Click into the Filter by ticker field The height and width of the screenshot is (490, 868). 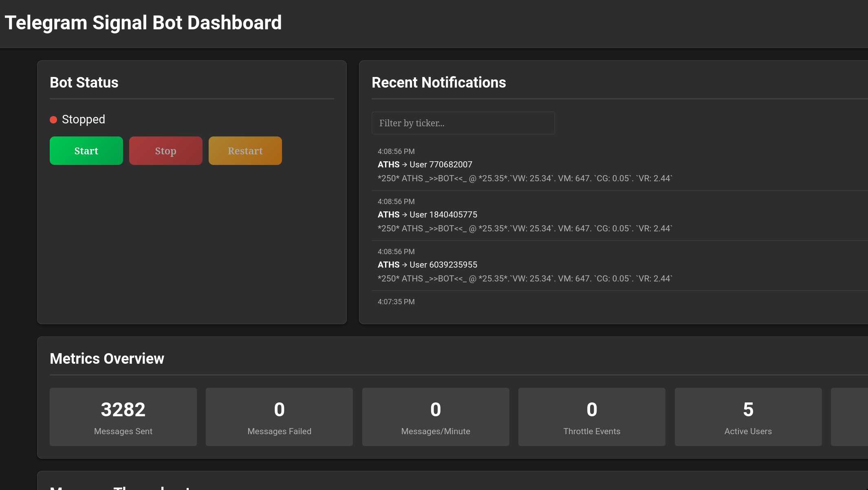coord(463,123)
